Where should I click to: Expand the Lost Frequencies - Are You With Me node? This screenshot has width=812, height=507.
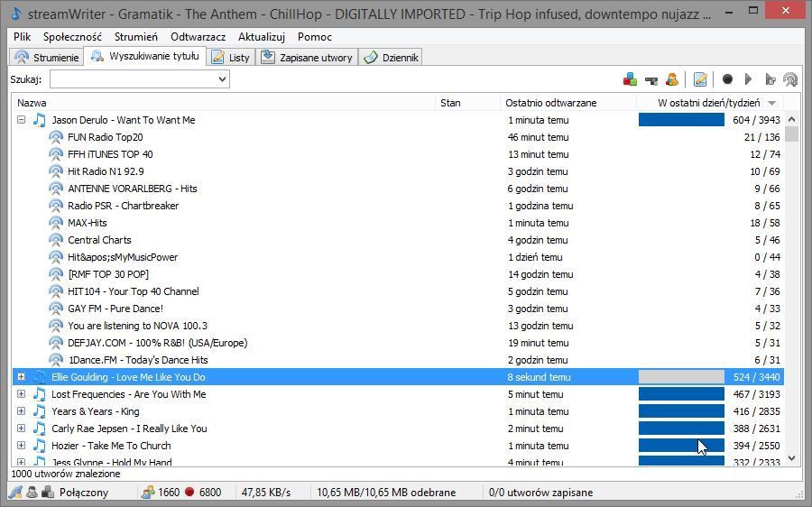pyautogui.click(x=21, y=394)
